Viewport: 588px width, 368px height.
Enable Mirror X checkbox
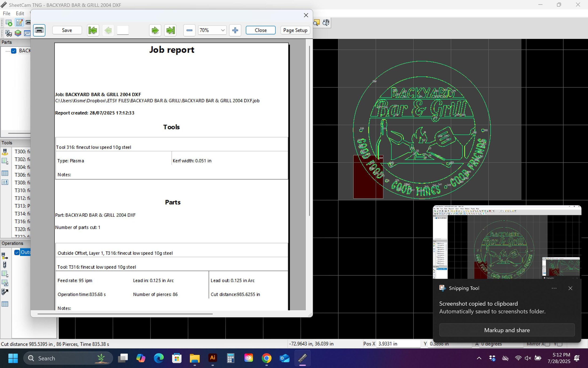tap(547, 344)
